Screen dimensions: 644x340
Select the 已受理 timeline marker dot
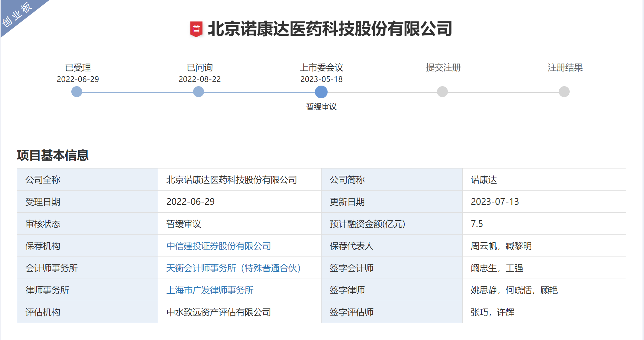pyautogui.click(x=77, y=92)
